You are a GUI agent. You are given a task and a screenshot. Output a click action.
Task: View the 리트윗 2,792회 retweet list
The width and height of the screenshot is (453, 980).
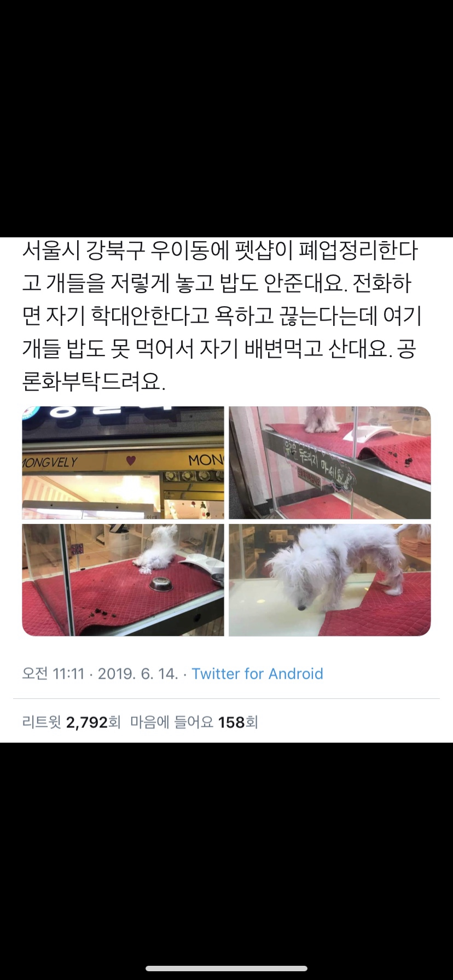click(71, 722)
